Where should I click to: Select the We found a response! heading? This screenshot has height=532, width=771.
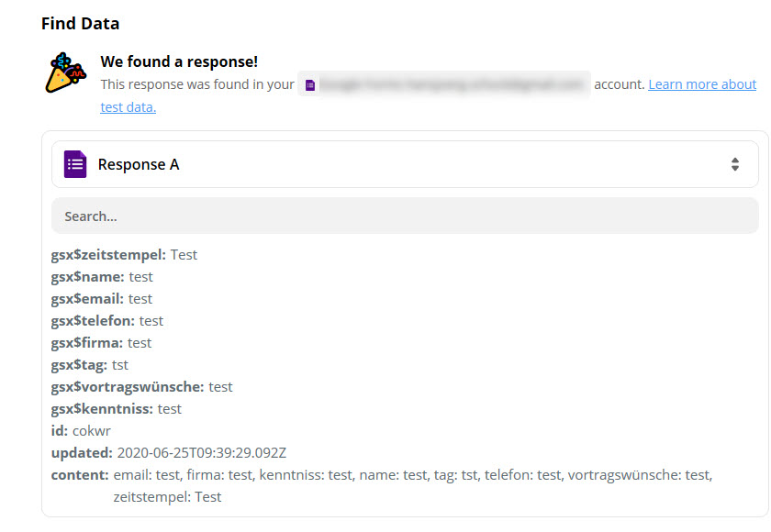point(181,61)
